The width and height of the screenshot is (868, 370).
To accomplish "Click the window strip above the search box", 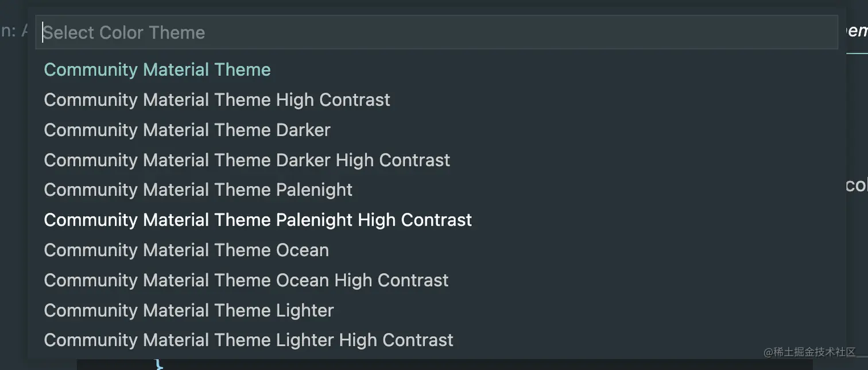I will (x=436, y=6).
